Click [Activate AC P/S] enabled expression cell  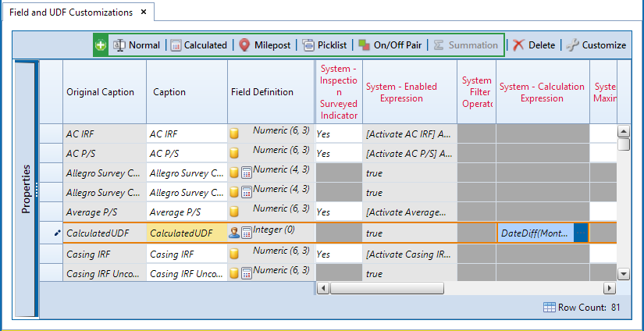[410, 153]
